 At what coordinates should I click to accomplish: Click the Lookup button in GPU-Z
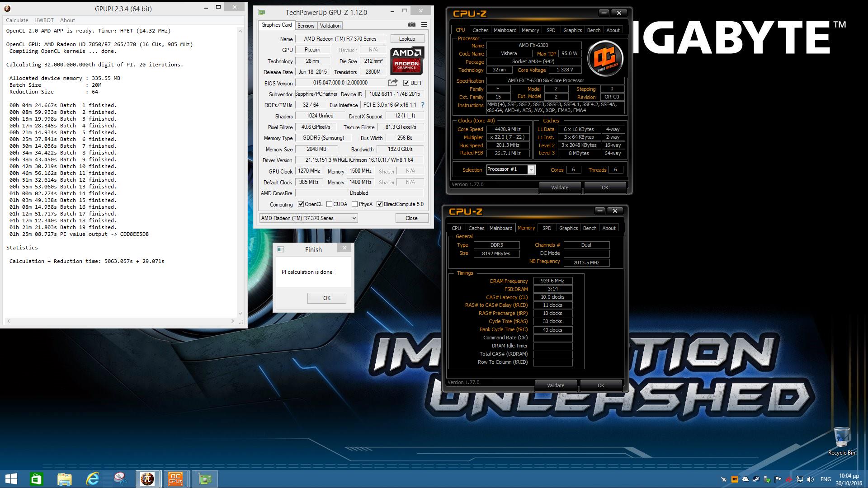click(407, 39)
